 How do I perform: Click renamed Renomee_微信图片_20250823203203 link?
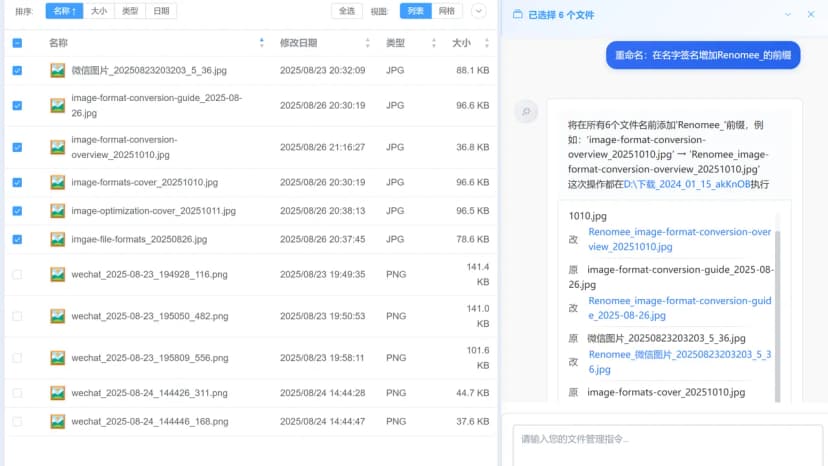(x=680, y=362)
